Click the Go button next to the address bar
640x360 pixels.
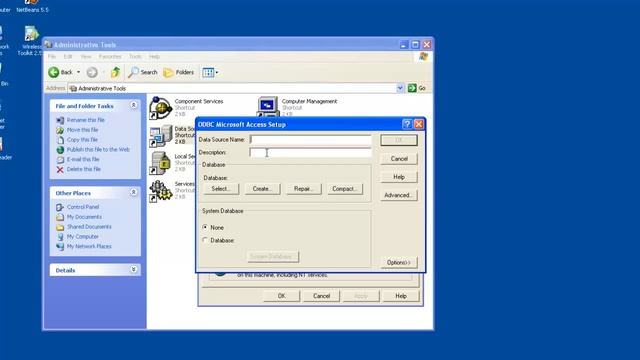pyautogui.click(x=417, y=88)
